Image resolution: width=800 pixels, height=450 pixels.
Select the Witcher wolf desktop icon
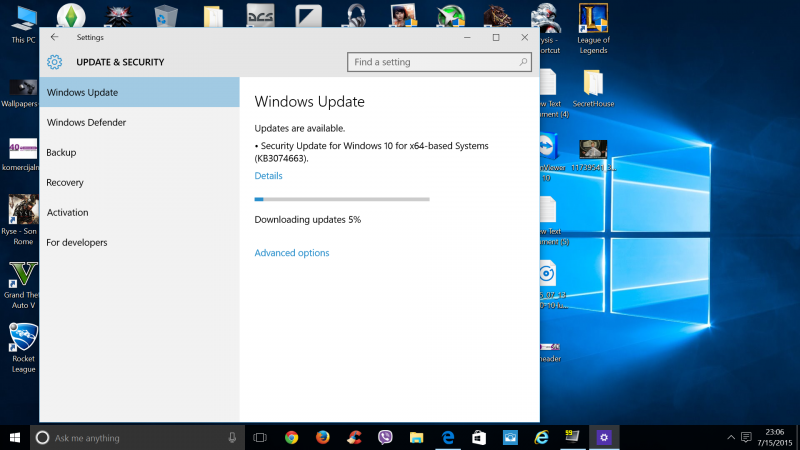pyautogui.click(x=118, y=15)
